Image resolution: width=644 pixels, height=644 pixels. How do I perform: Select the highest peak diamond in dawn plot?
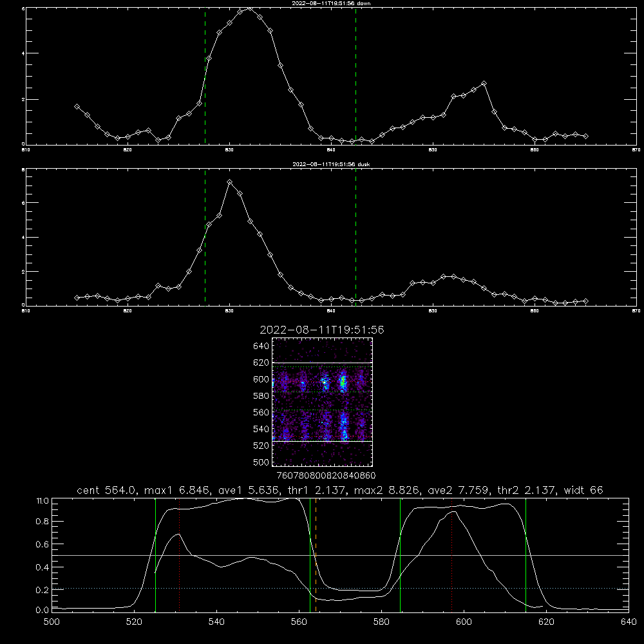250,8
